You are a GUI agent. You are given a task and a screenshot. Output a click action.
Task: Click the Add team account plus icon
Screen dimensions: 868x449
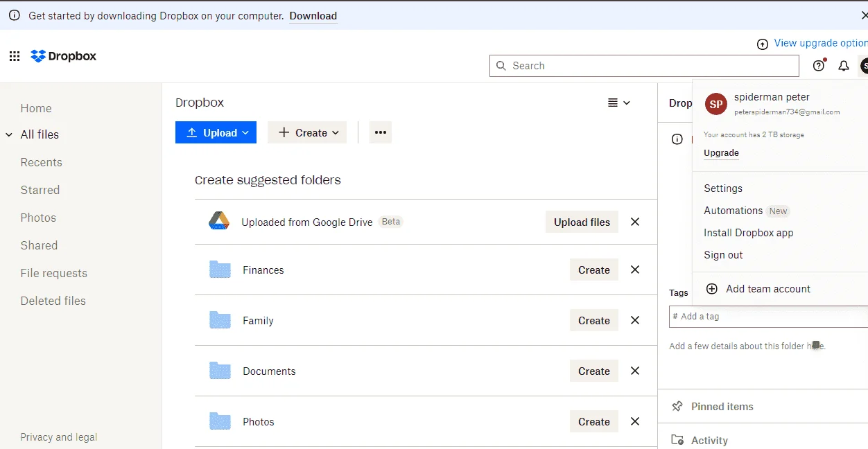711,289
